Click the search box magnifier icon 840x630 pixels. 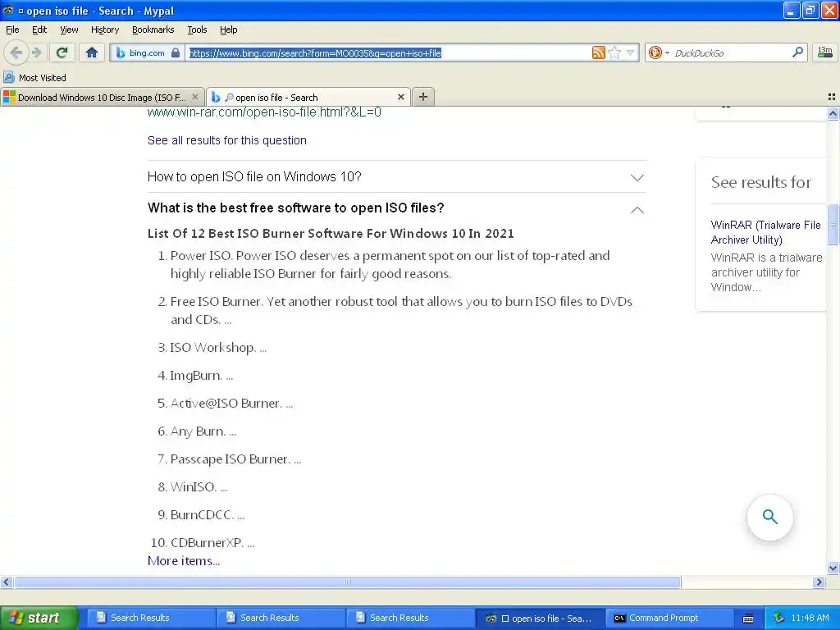pyautogui.click(x=797, y=52)
